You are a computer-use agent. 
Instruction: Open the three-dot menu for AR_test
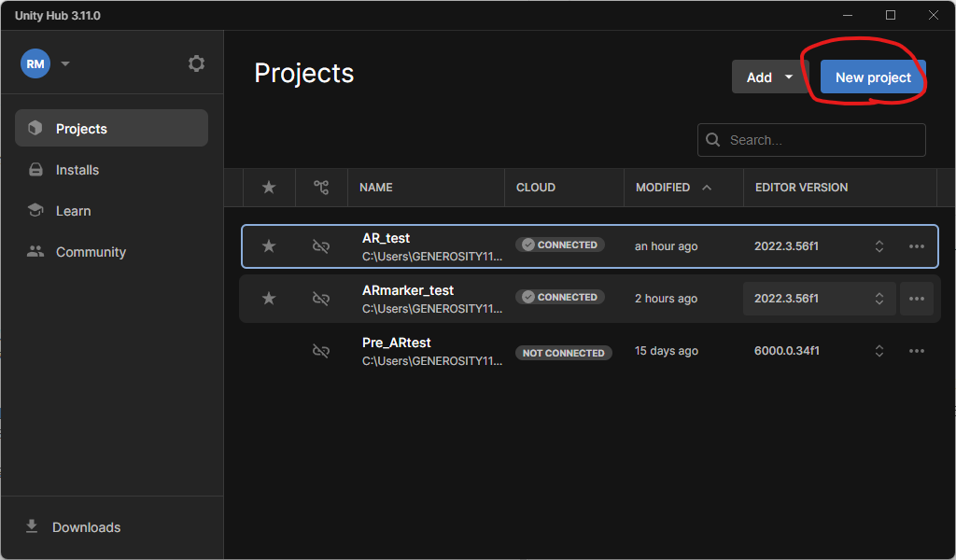coord(916,246)
